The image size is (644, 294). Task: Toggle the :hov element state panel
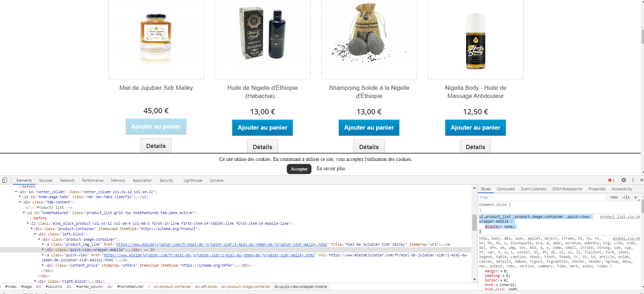614,197
